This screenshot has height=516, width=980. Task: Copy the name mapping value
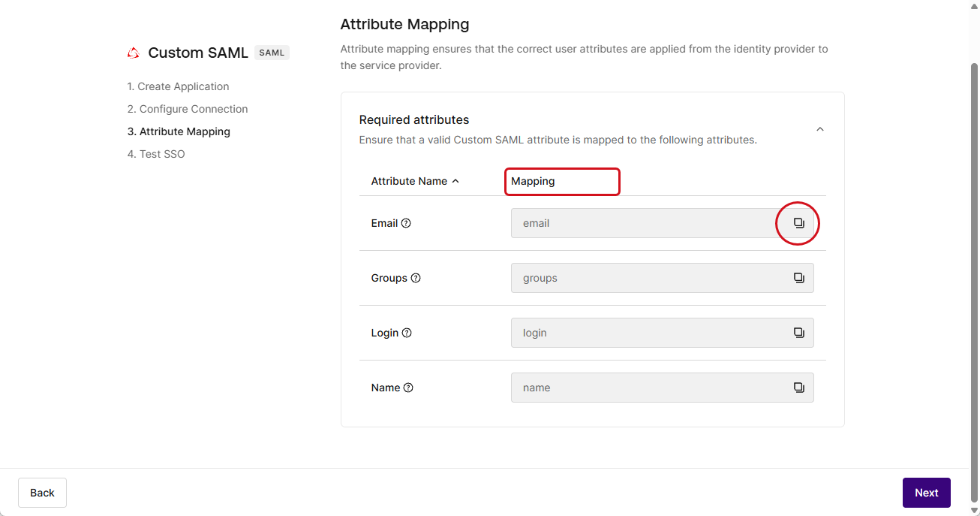point(798,388)
